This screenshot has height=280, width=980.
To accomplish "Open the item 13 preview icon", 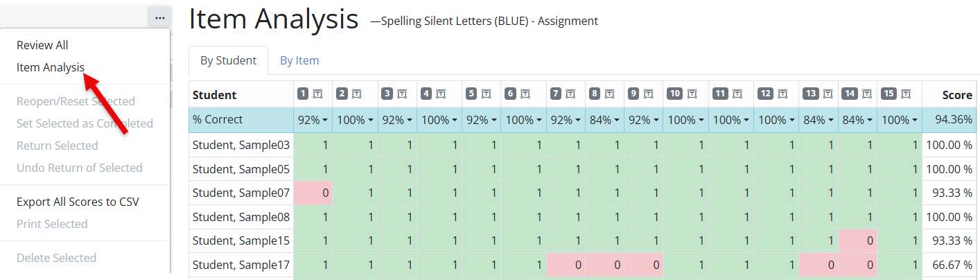I will tap(828, 94).
